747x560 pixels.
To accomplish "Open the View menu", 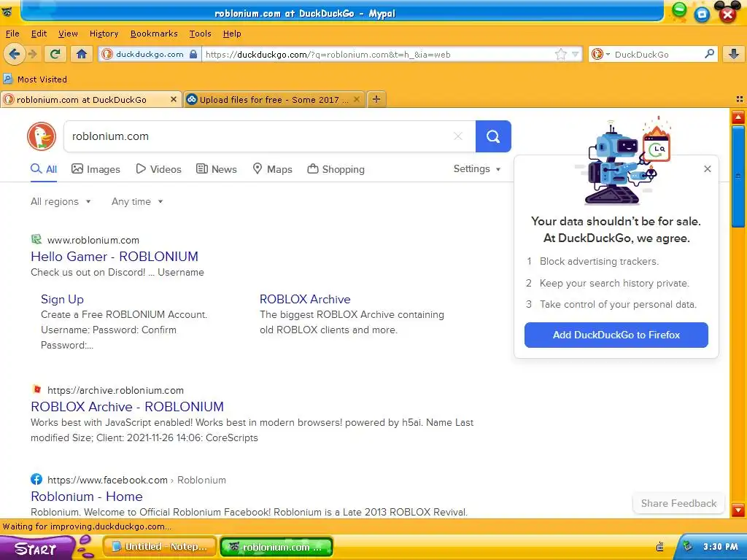I will (x=68, y=34).
